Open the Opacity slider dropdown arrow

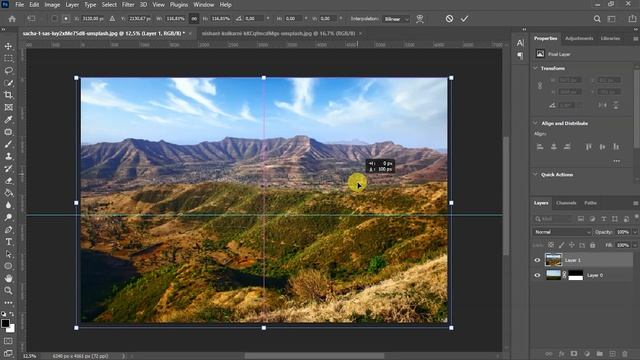(x=635, y=232)
